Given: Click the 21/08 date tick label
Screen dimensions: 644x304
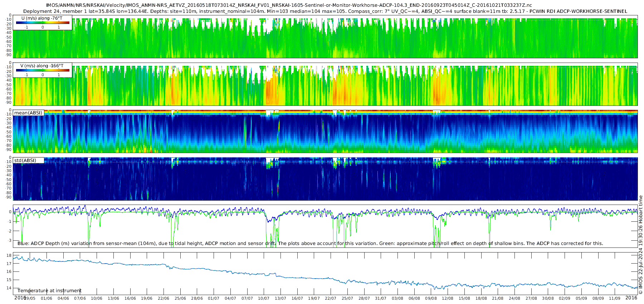Looking at the screenshot, I should pos(498,298).
